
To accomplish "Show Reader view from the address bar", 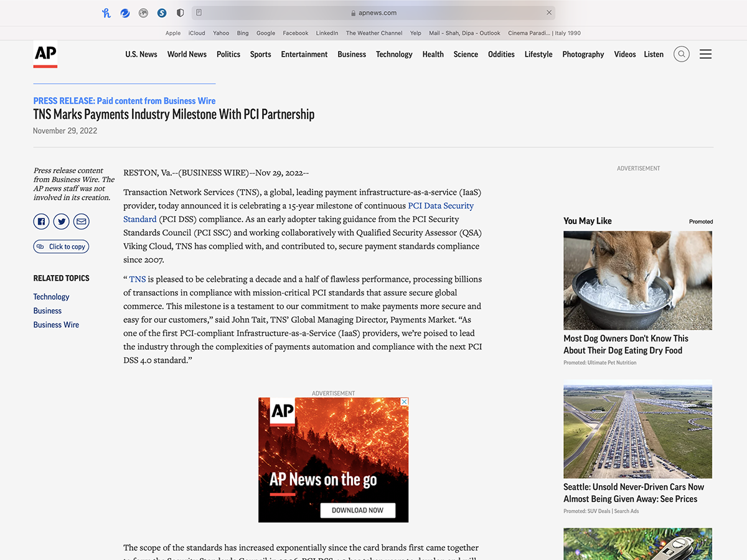I will (x=199, y=12).
